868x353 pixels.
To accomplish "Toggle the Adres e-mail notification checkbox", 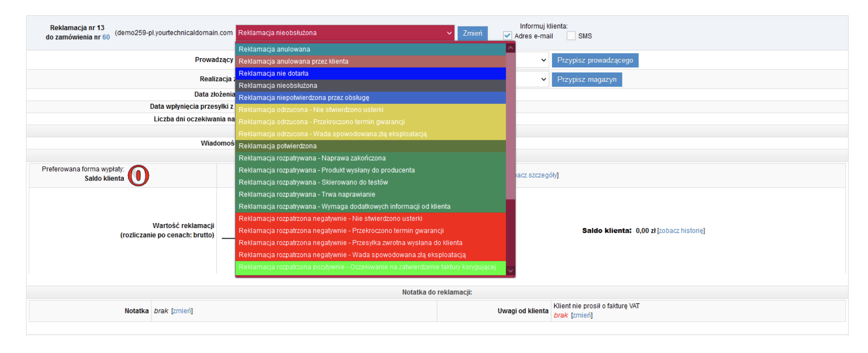I will coord(507,36).
